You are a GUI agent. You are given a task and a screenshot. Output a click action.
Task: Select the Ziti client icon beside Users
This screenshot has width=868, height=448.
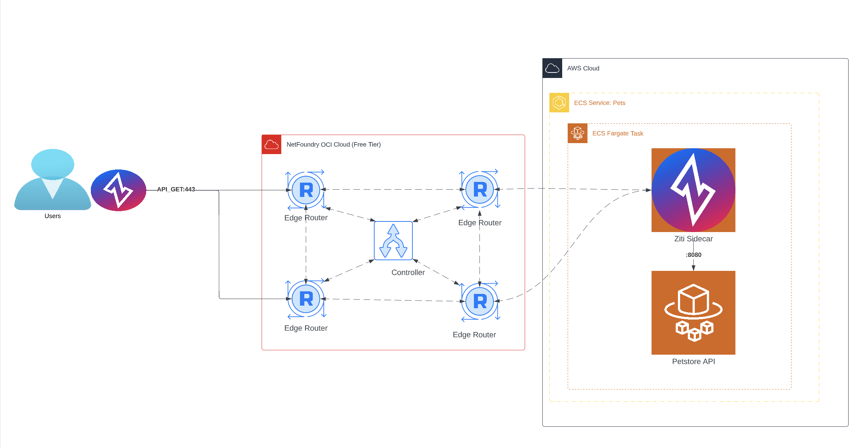pos(118,190)
